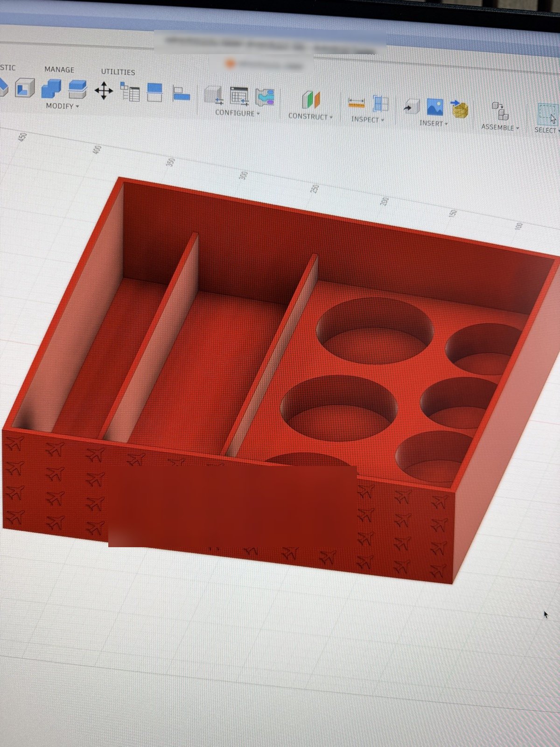Screen dimensions: 560x747
Task: Switch to the MANAGE tab
Action: 59,70
